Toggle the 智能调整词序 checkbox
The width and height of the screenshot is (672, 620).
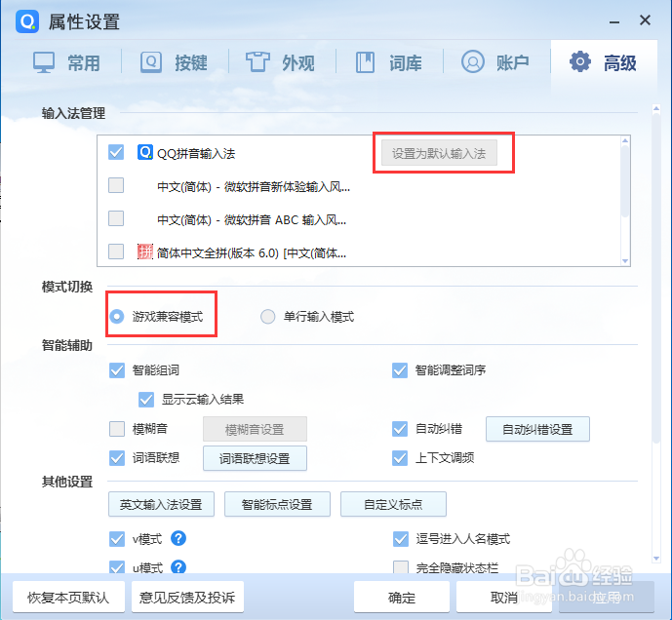click(x=400, y=370)
